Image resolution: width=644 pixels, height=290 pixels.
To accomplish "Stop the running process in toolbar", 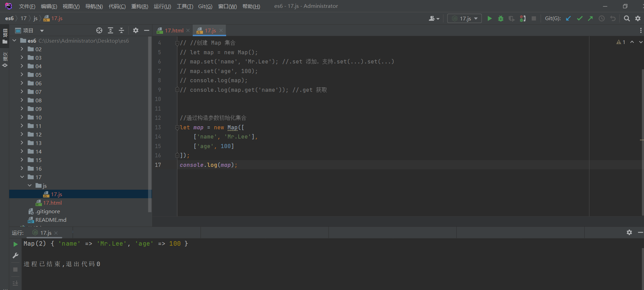I will pyautogui.click(x=534, y=18).
